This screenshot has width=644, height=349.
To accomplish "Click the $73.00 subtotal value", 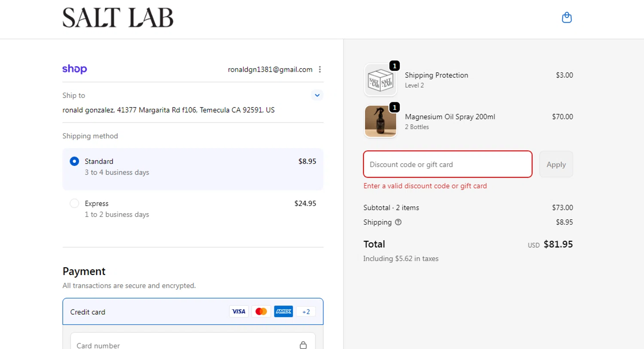I will click(562, 208).
